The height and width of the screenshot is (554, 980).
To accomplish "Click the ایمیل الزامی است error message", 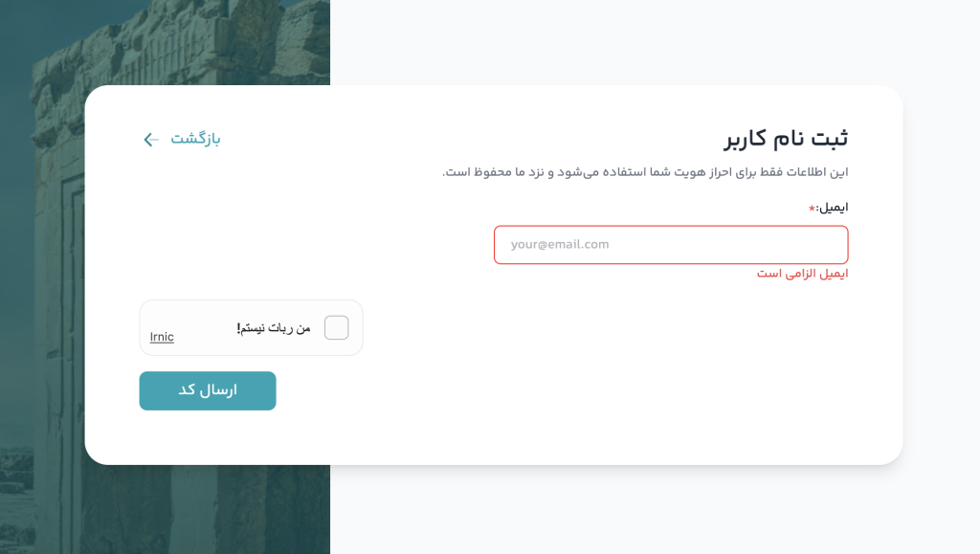I will click(802, 274).
